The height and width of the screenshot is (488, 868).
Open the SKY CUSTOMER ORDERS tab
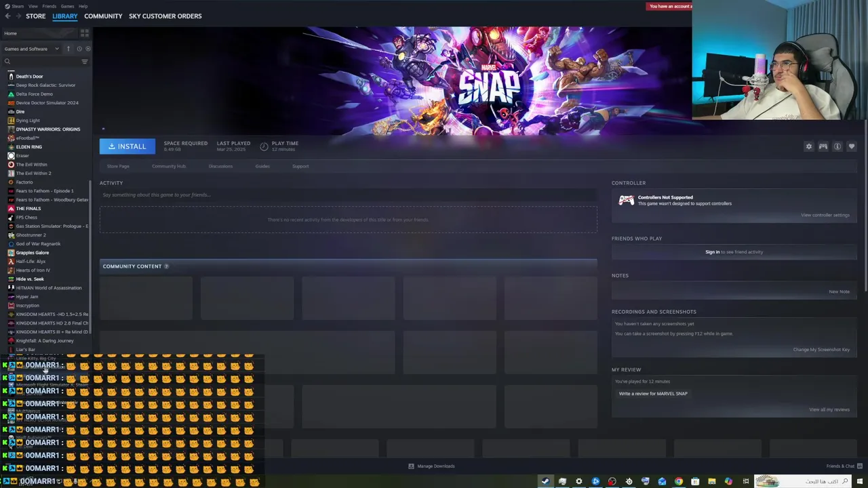pyautogui.click(x=165, y=16)
